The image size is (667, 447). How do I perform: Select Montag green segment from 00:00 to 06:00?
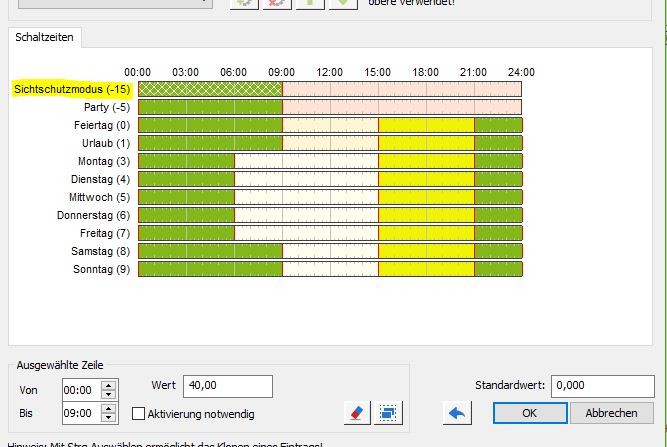coord(186,161)
